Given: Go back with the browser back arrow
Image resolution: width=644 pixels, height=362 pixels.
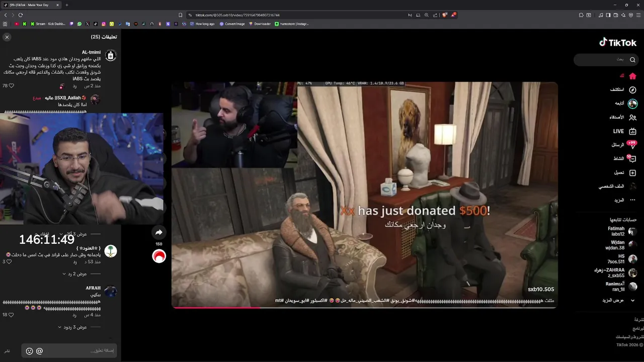Looking at the screenshot, I should coord(6,15).
